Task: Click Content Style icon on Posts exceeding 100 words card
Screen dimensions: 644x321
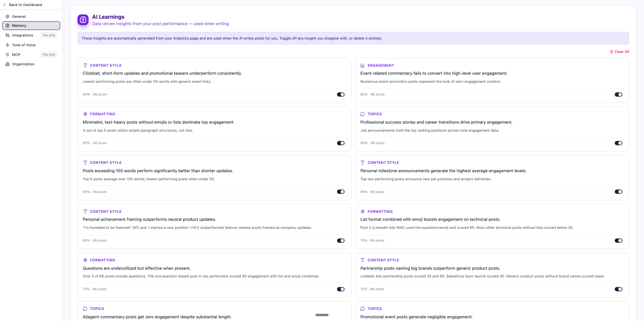Action: [85, 163]
